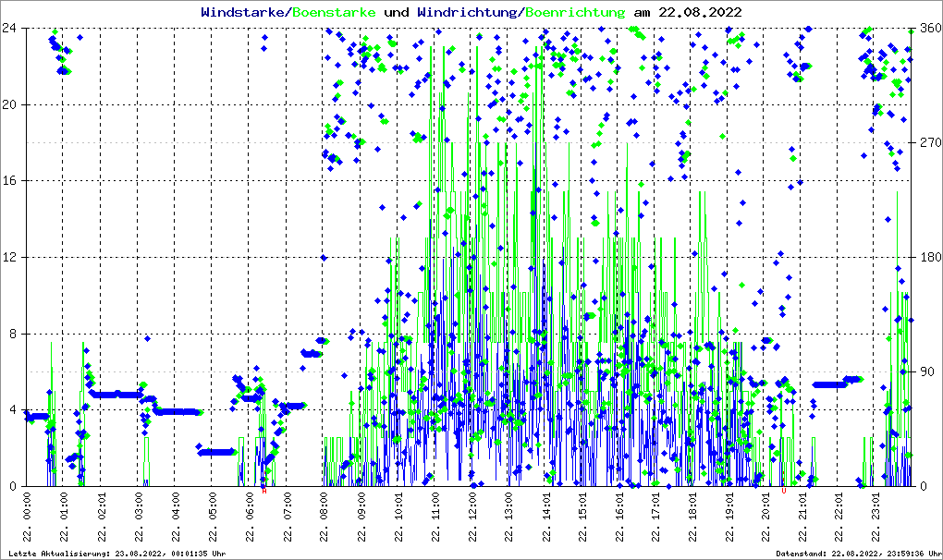Click the '20' wind speed axis label
This screenshot has height=560, width=943.
(x=8, y=104)
